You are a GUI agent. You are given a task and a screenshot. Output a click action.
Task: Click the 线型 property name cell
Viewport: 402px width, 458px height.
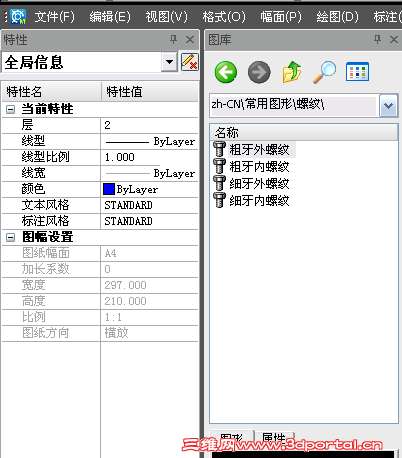pyautogui.click(x=51, y=141)
